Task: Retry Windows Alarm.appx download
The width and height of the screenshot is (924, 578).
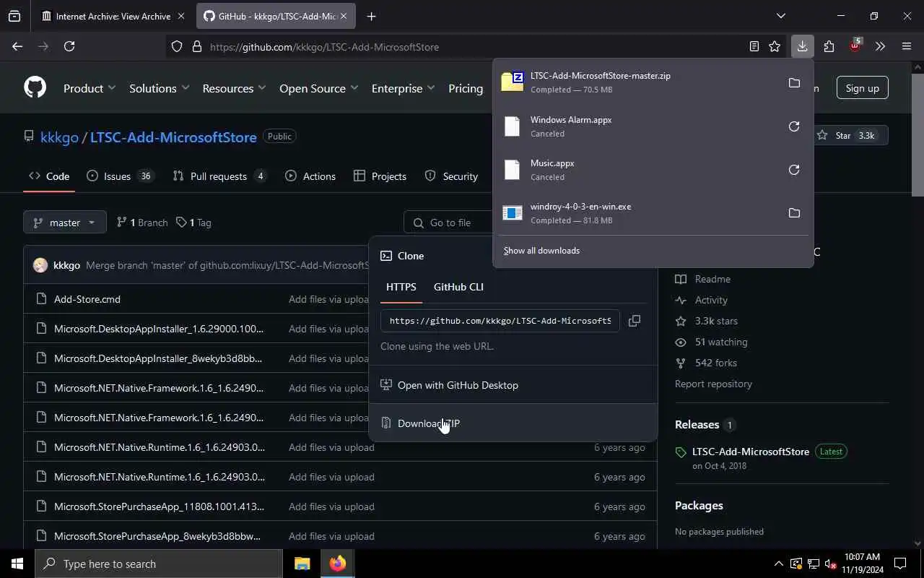Action: [x=794, y=126]
